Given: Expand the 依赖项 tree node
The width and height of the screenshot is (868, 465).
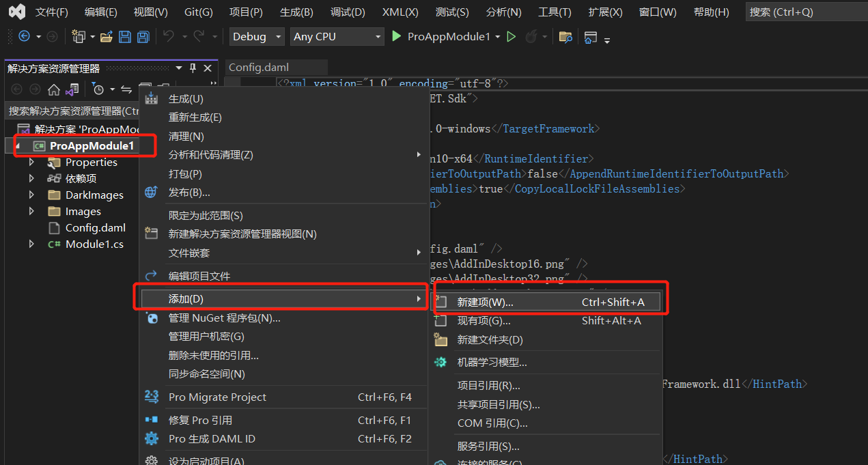Looking at the screenshot, I should tap(31, 178).
